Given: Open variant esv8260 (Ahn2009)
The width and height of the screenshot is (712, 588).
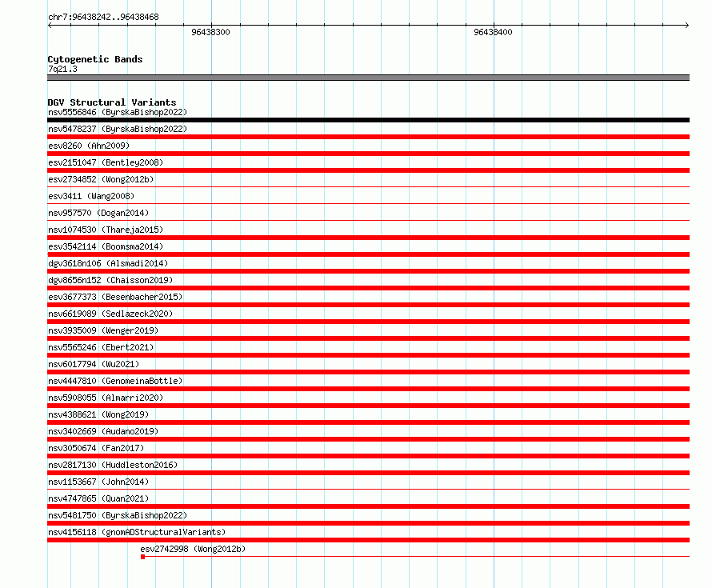Looking at the screenshot, I should point(89,146).
